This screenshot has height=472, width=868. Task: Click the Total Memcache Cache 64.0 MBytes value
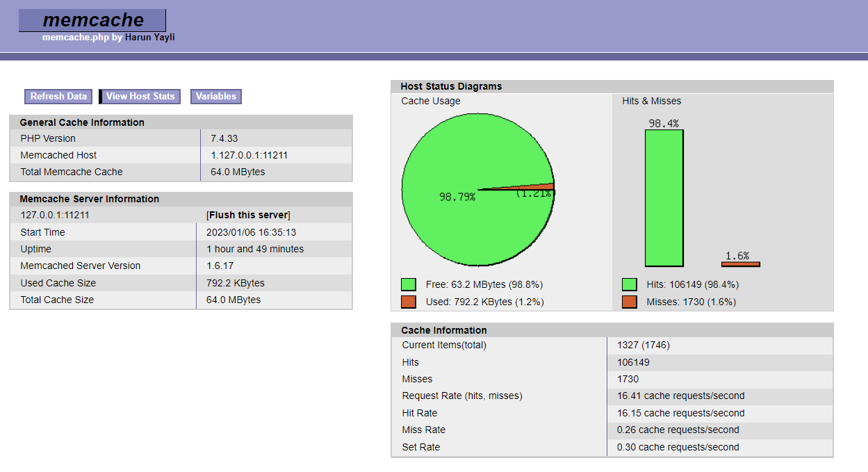tap(238, 172)
